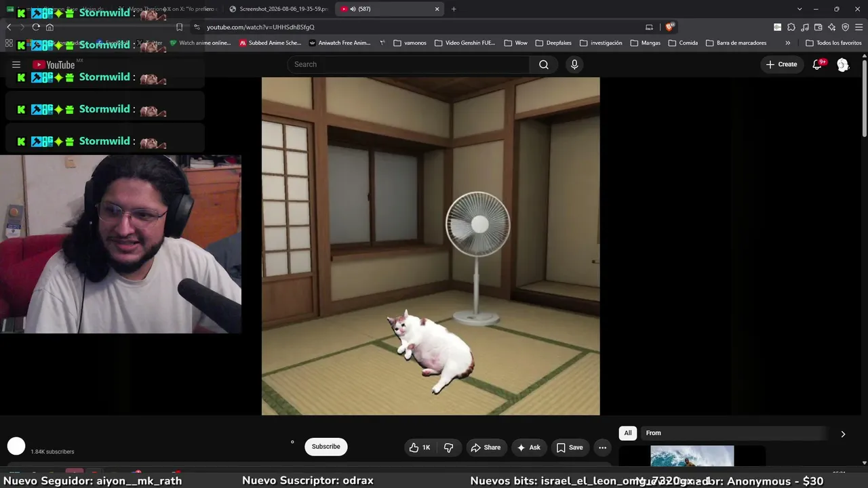The width and height of the screenshot is (868, 488).
Task: Open the music note playlist icon
Action: pos(804,27)
